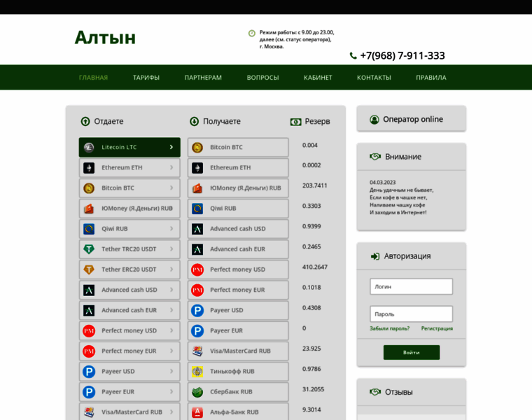Click the reserve value 31.2055
532x420 pixels.
(313, 389)
